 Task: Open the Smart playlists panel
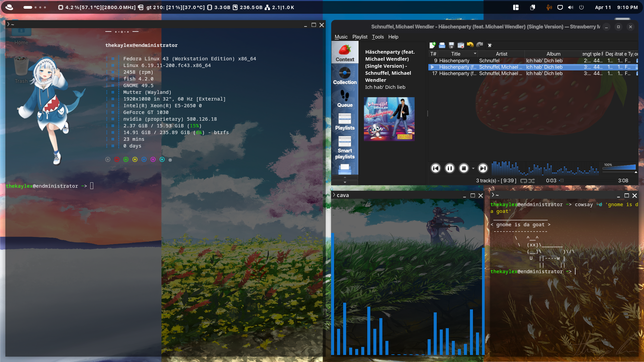click(344, 148)
